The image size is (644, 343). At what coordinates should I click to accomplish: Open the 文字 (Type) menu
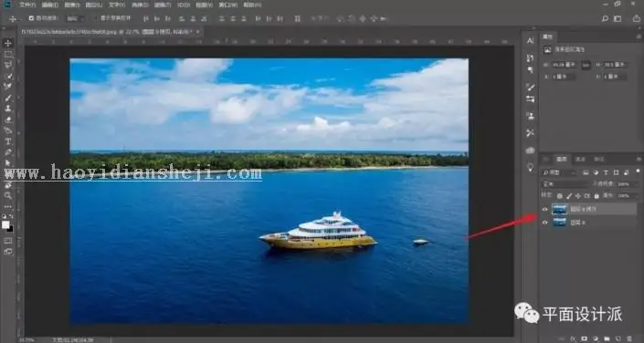pyautogui.click(x=117, y=5)
